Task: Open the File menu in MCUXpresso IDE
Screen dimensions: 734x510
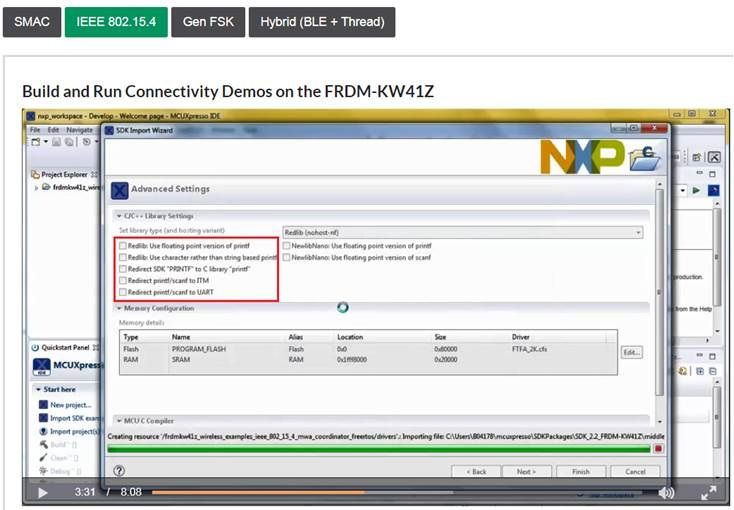Action: pyautogui.click(x=35, y=130)
